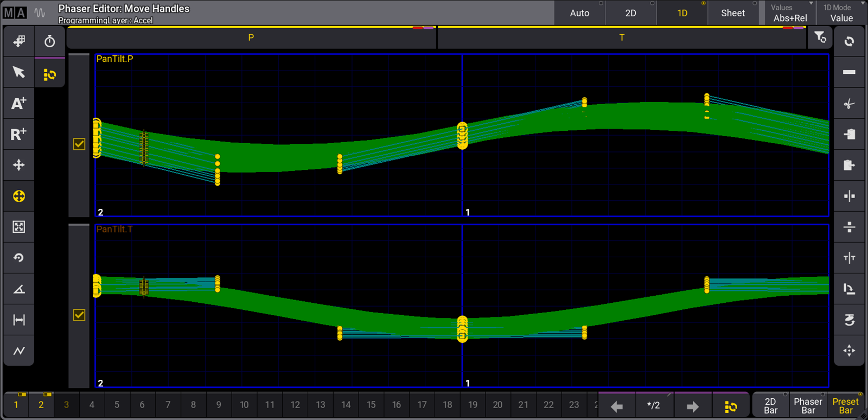Uncheck the PanTilt.T graph checkbox
868x420 pixels.
coord(79,315)
